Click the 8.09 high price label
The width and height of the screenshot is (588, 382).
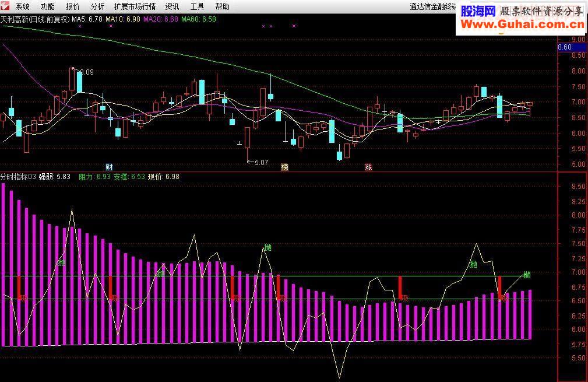pos(87,72)
